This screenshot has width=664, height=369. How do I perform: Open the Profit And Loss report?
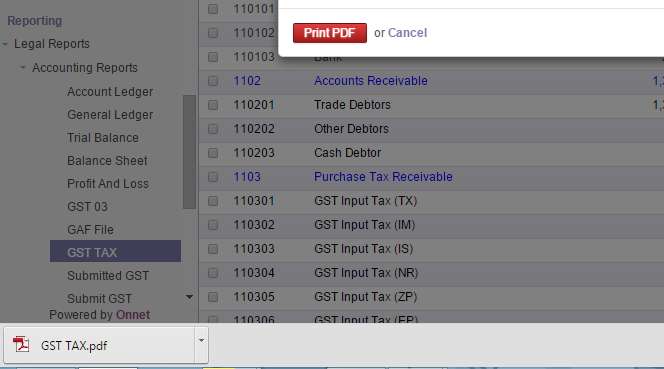tap(108, 183)
